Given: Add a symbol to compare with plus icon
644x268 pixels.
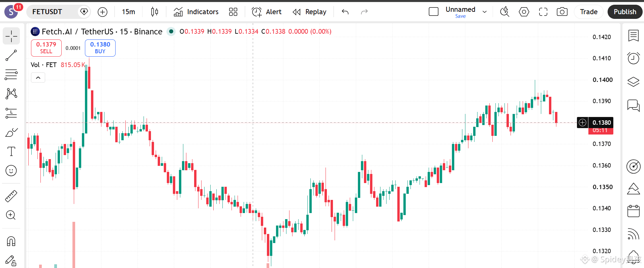Looking at the screenshot, I should click(102, 12).
